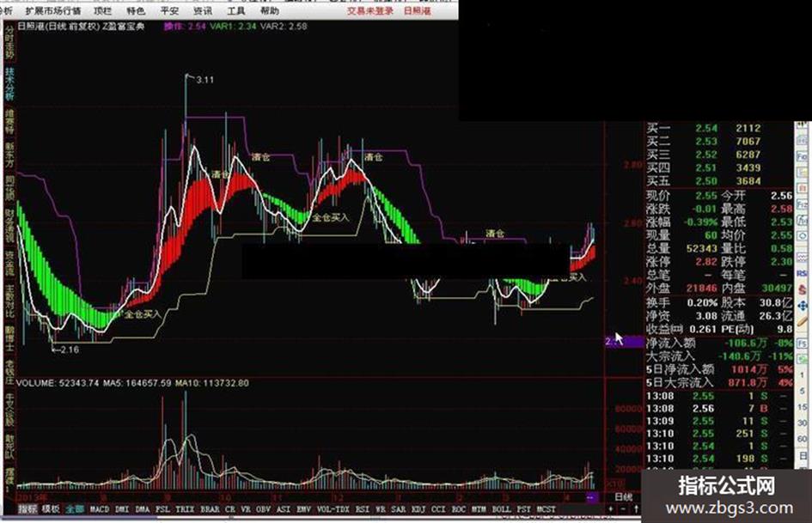Open the 主散对比 sidebar tab
Viewport: 812px width, 523px height.
(9, 301)
